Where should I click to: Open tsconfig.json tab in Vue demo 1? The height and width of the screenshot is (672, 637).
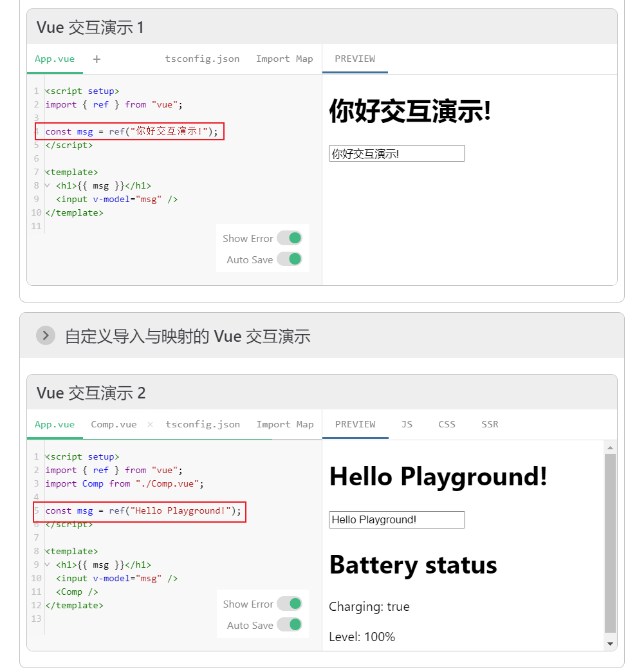tap(202, 59)
